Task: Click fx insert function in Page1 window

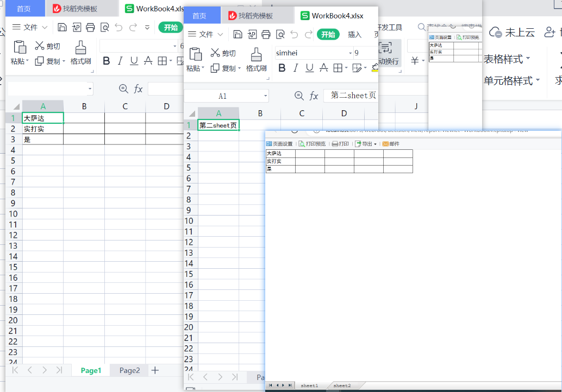Action: [138, 89]
